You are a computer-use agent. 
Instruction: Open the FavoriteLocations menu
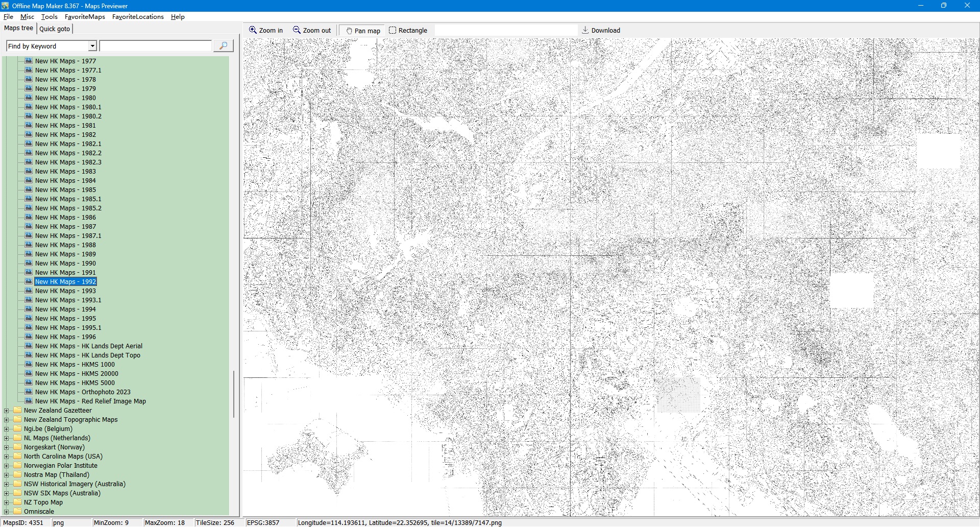pyautogui.click(x=138, y=17)
